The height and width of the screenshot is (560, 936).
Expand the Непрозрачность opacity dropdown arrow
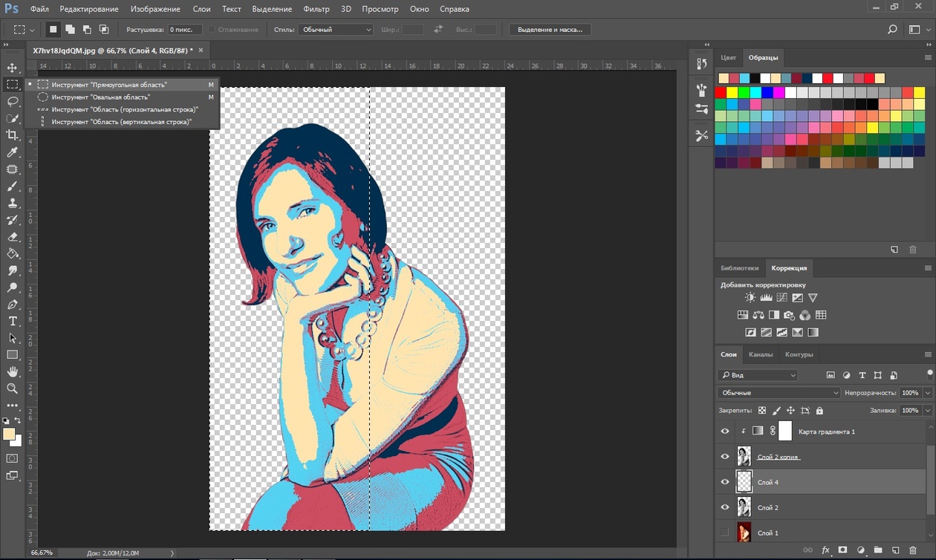[928, 393]
